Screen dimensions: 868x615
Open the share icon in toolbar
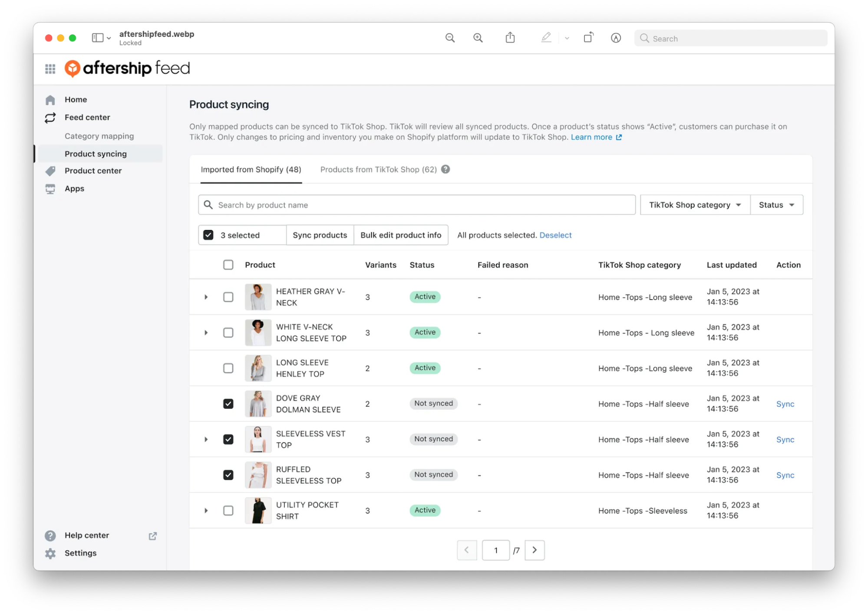coord(510,38)
